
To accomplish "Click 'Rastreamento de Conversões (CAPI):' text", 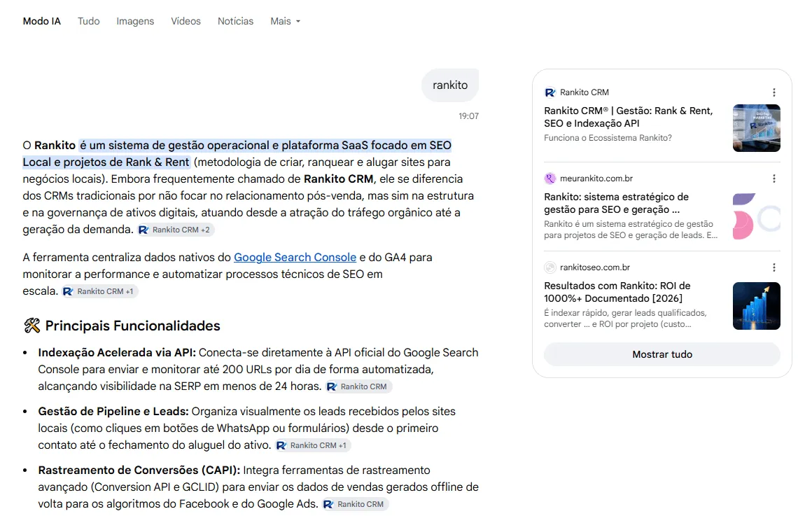I will point(139,470).
